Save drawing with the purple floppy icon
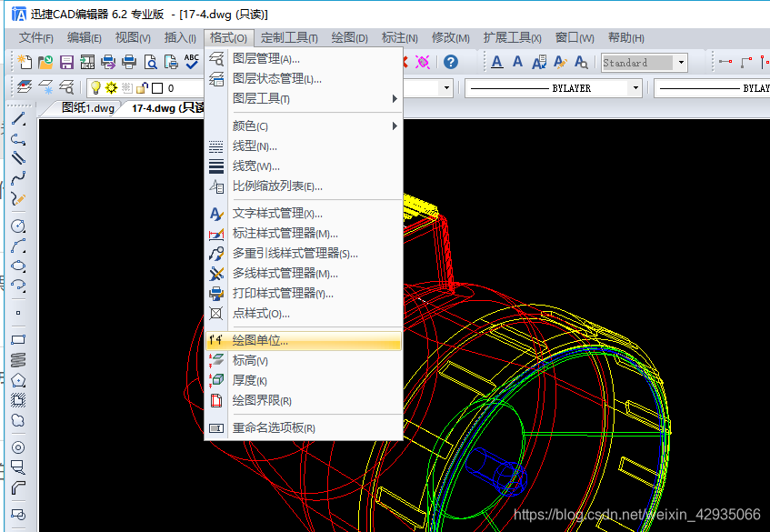 (x=66, y=62)
